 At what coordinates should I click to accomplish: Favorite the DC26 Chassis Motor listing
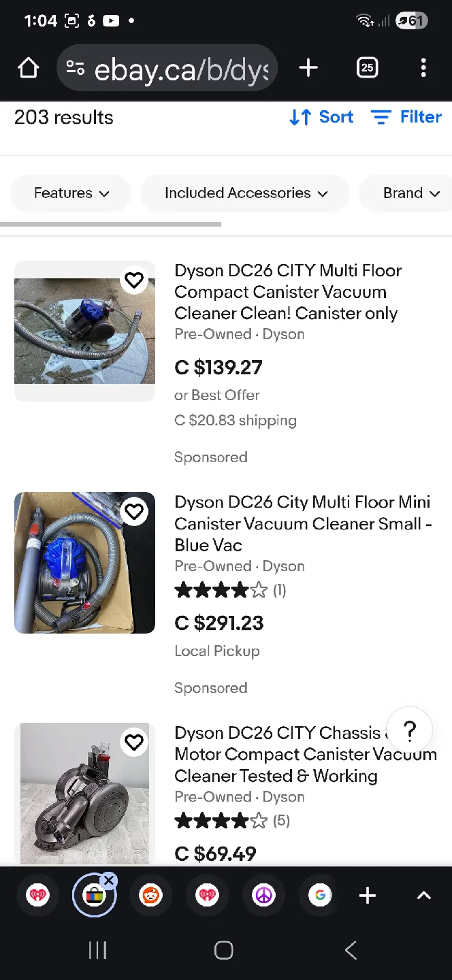[x=134, y=742]
